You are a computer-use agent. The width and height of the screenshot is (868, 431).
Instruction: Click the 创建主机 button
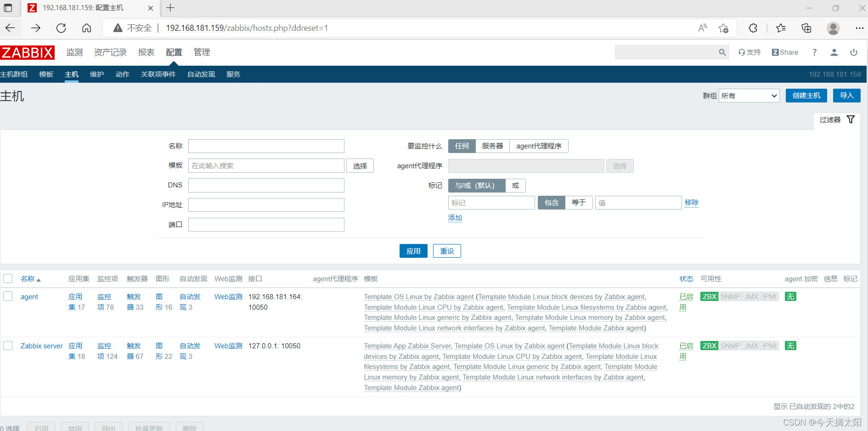tap(806, 96)
